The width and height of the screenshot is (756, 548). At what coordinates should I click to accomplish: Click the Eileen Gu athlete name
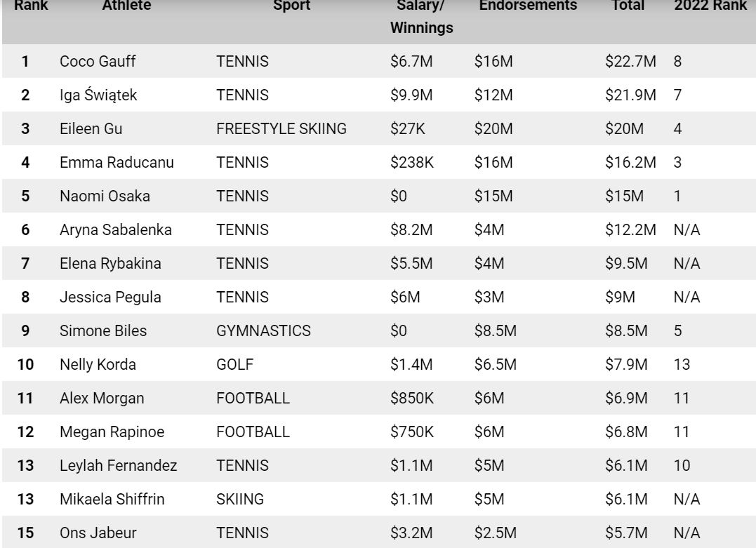pos(91,128)
